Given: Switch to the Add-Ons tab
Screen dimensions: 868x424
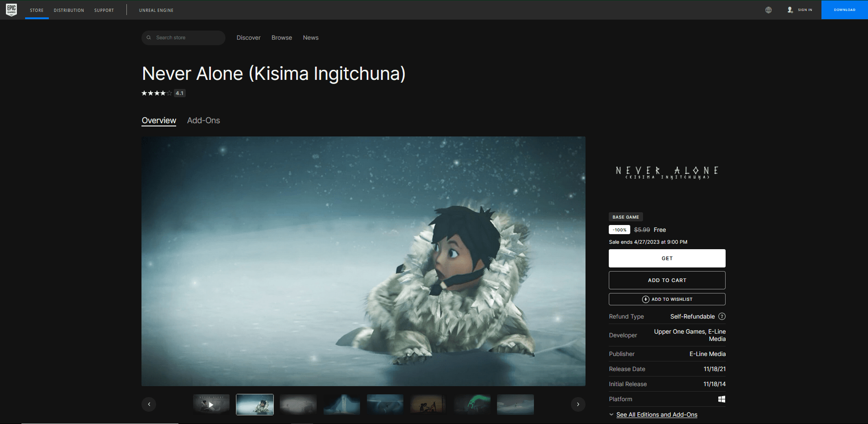Looking at the screenshot, I should 204,120.
